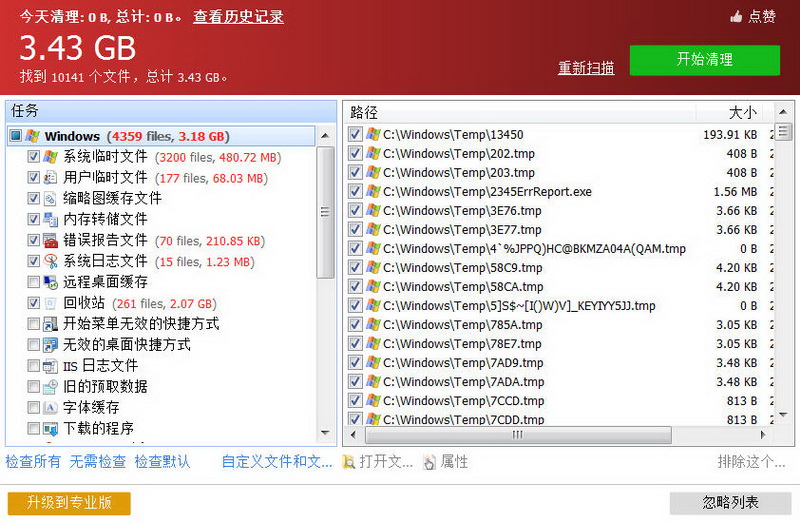Select row C:\Windows\Temp\78E7.tmp
This screenshot has height=523, width=800.
(x=559, y=343)
